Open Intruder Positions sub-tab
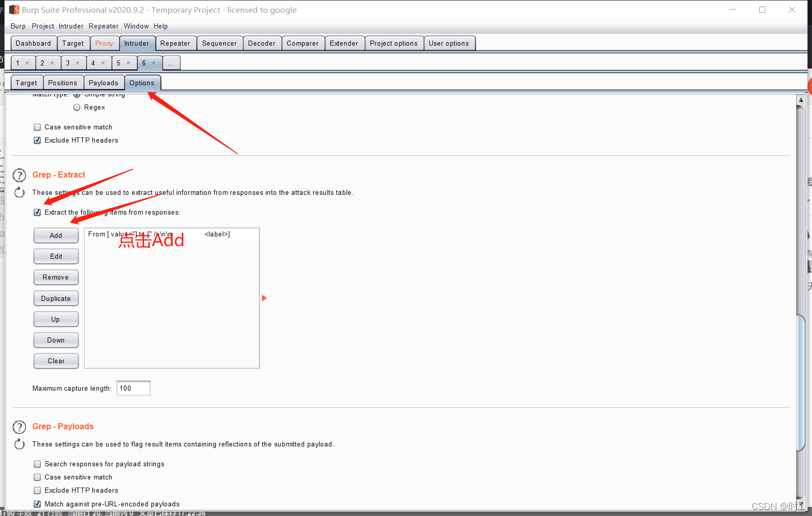812x516 pixels. coord(63,83)
